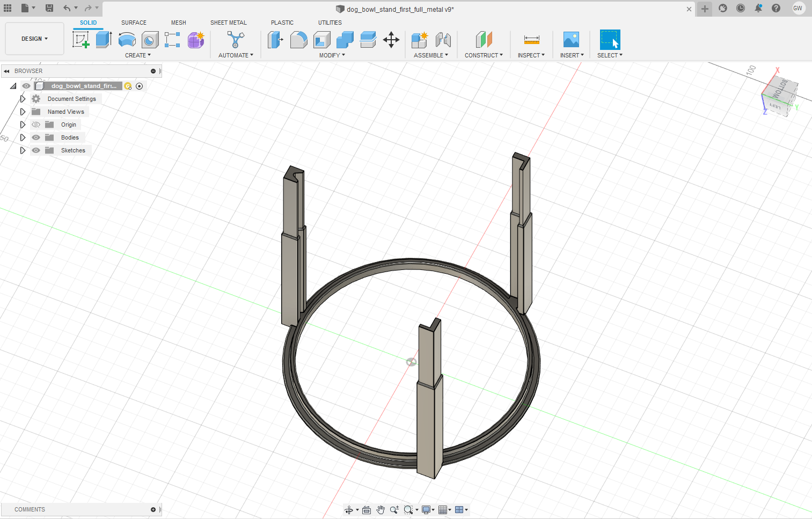This screenshot has height=519, width=812.
Task: Open the INSPECT dropdown menu
Action: [x=531, y=55]
